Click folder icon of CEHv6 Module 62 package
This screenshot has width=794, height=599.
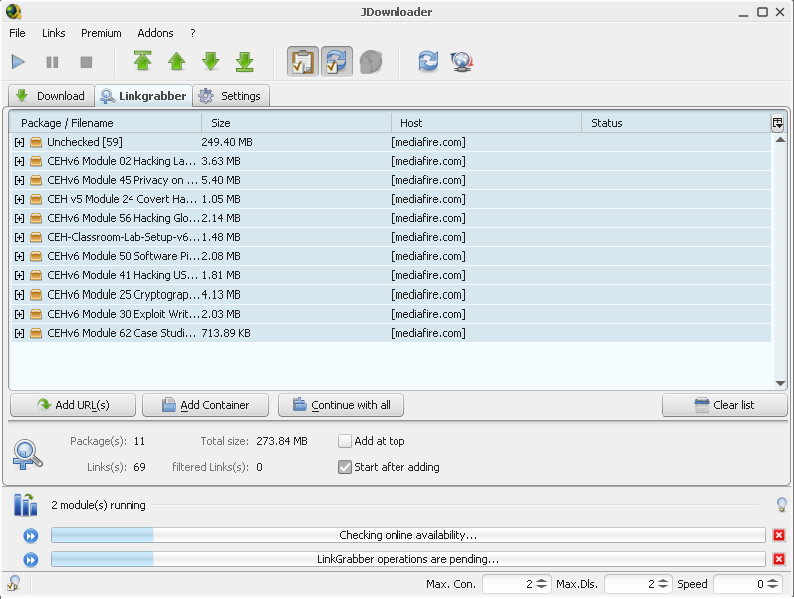[36, 334]
